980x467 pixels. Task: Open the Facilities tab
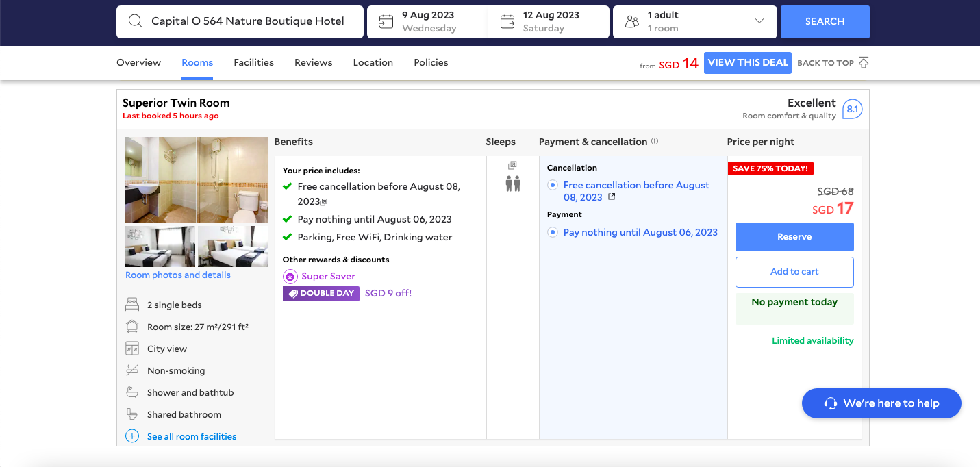(253, 62)
